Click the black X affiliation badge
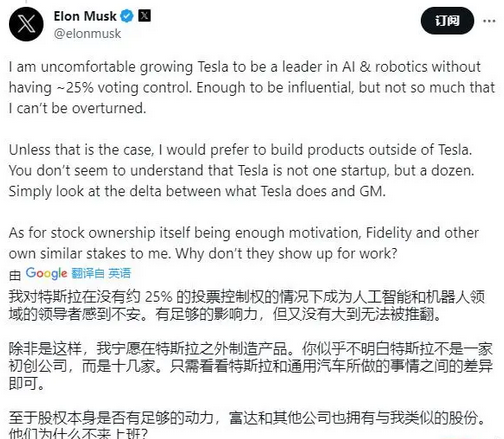This screenshot has width=504, height=439. pos(144,16)
